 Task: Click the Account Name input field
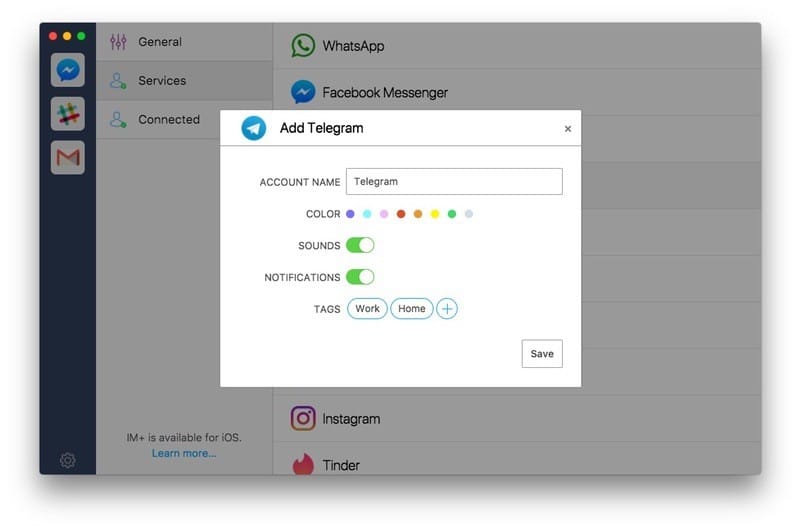click(454, 182)
